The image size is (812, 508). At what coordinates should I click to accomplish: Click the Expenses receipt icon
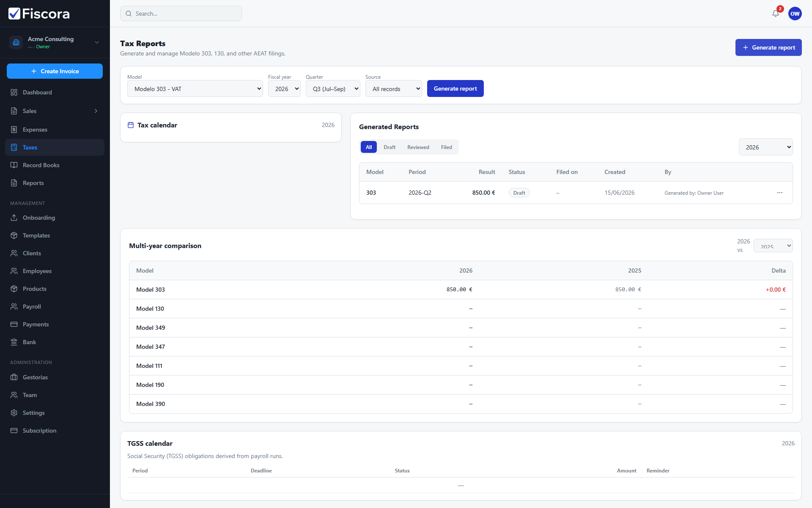click(x=14, y=130)
